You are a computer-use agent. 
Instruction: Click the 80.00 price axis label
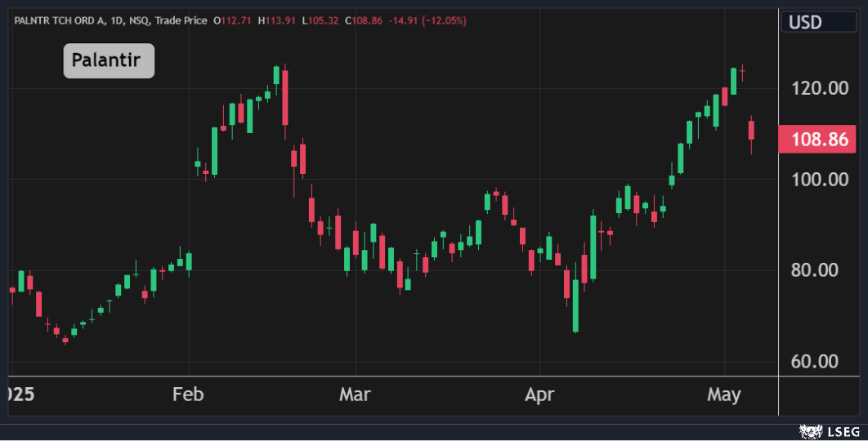click(x=821, y=270)
